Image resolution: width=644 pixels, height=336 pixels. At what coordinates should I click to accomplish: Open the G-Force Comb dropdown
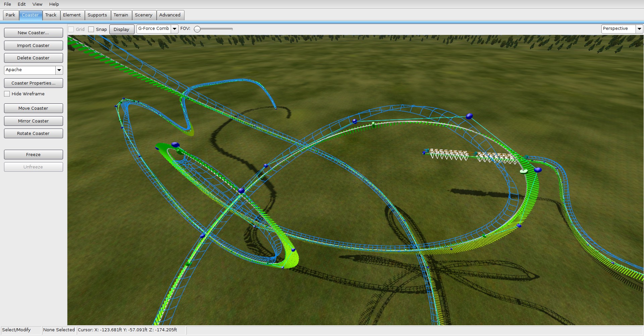[x=174, y=29]
